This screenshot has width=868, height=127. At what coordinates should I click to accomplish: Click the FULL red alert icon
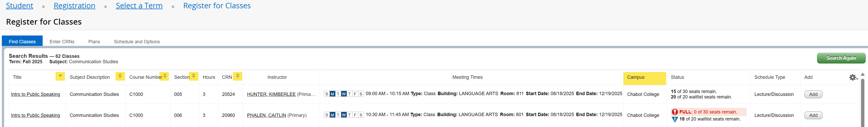coord(675,112)
